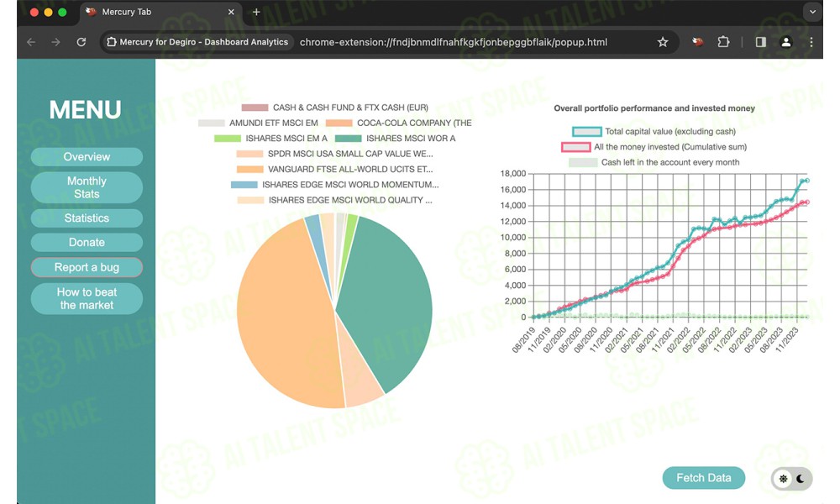Open the Statistics menu item
Image resolution: width=840 pixels, height=504 pixels.
87,218
